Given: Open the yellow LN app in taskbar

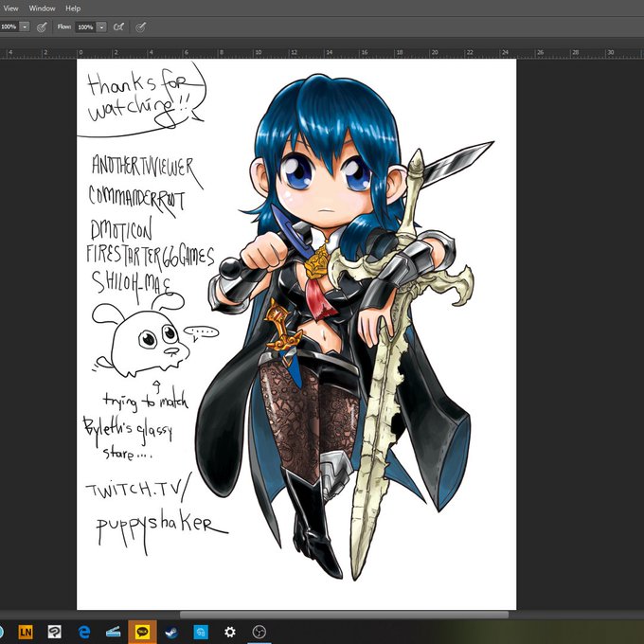Looking at the screenshot, I should pos(26,632).
